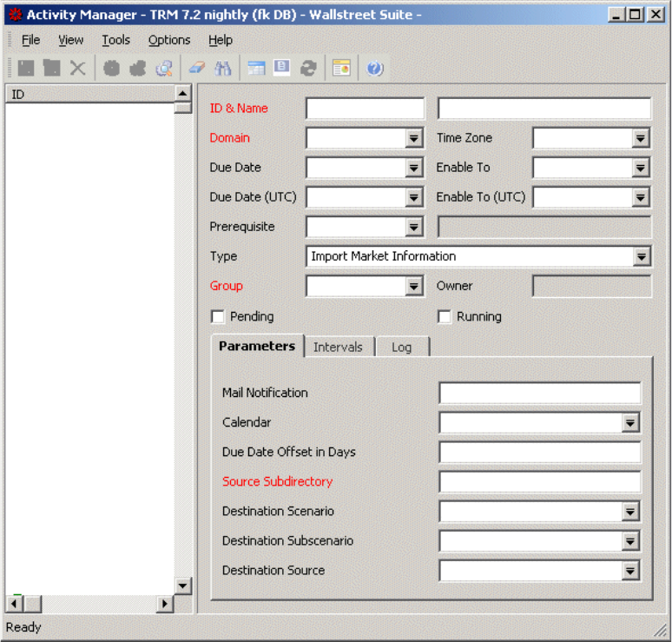Select the Parameters tab

pyautogui.click(x=257, y=346)
